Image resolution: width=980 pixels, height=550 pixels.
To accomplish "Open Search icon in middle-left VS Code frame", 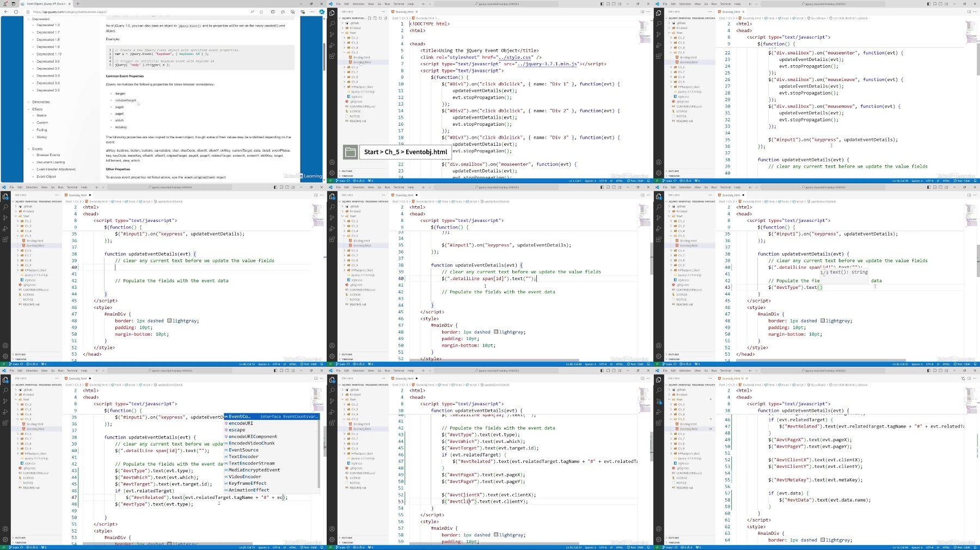I will 5,207.
